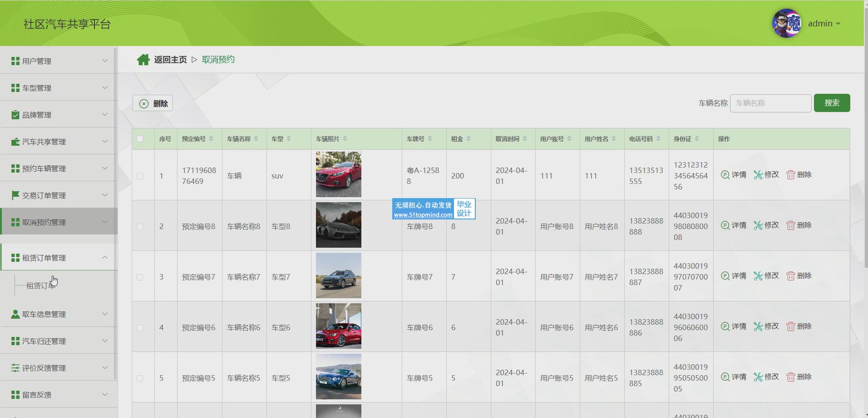Click 删除 for 预定编号7 row
This screenshot has height=418, width=868.
[799, 276]
